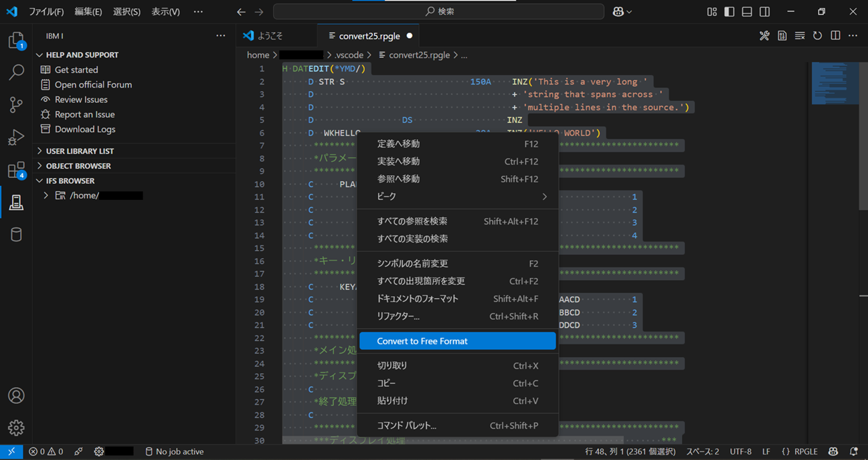Select ドキュメントのフォーマット in the context menu
Viewport: 868px width, 460px height.
point(458,299)
